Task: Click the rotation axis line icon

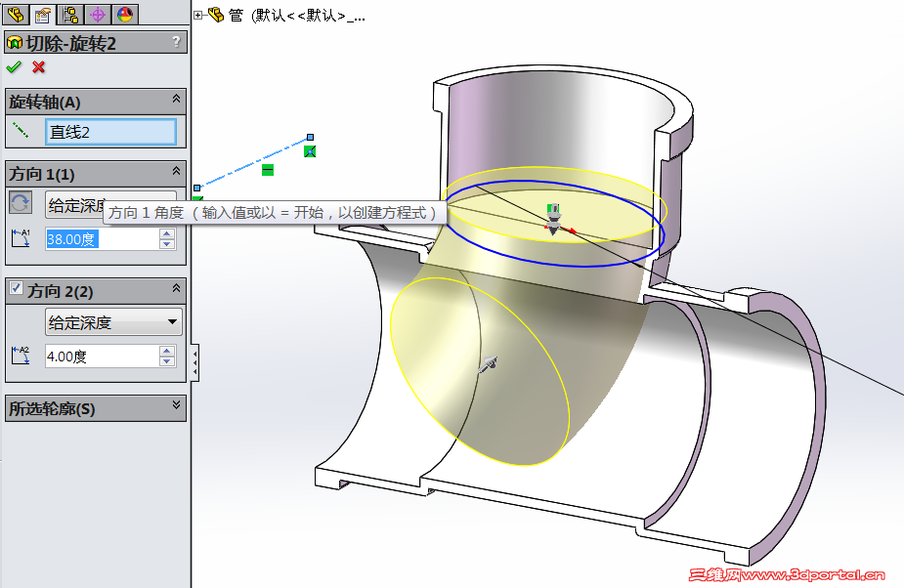Action: coord(21,131)
